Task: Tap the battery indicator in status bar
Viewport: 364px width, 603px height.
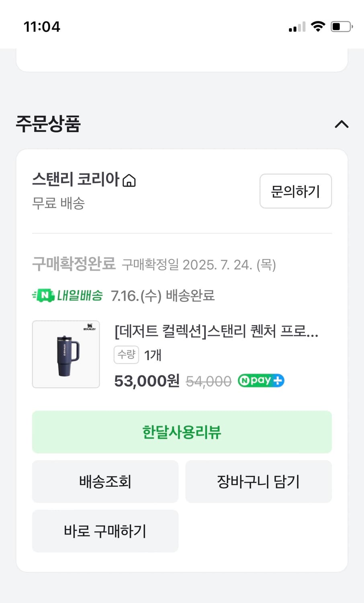Action: tap(341, 27)
